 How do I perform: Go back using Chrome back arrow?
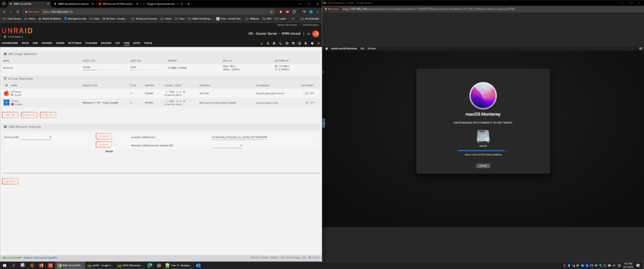pyautogui.click(x=5, y=12)
